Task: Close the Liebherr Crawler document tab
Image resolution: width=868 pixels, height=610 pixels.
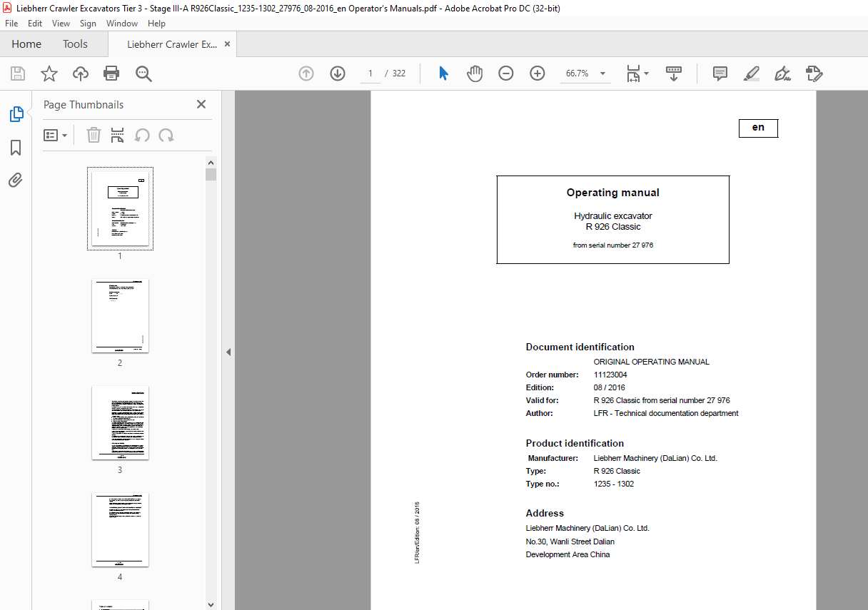Action: coord(228,44)
